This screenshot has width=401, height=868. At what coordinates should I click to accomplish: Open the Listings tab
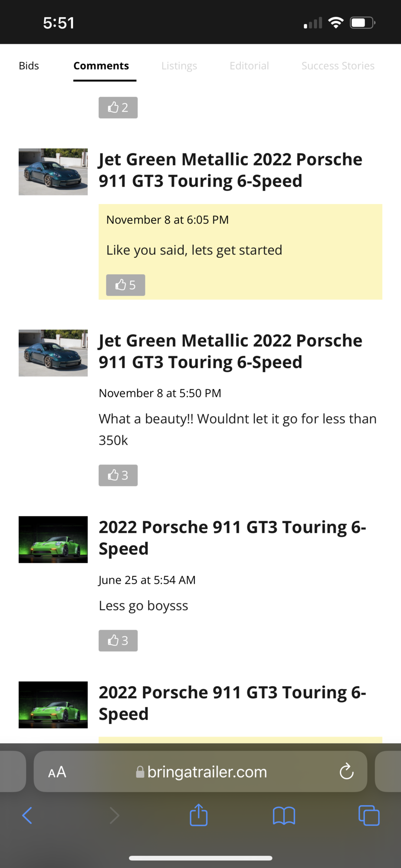(179, 66)
